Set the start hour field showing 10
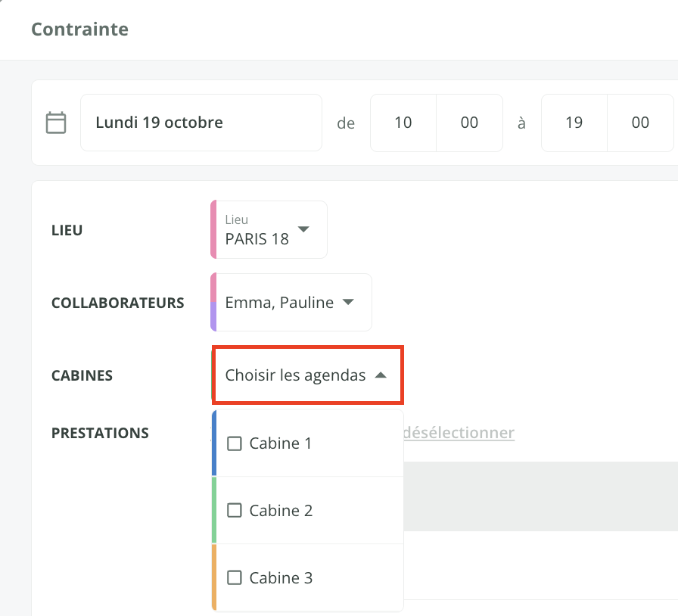 [403, 123]
